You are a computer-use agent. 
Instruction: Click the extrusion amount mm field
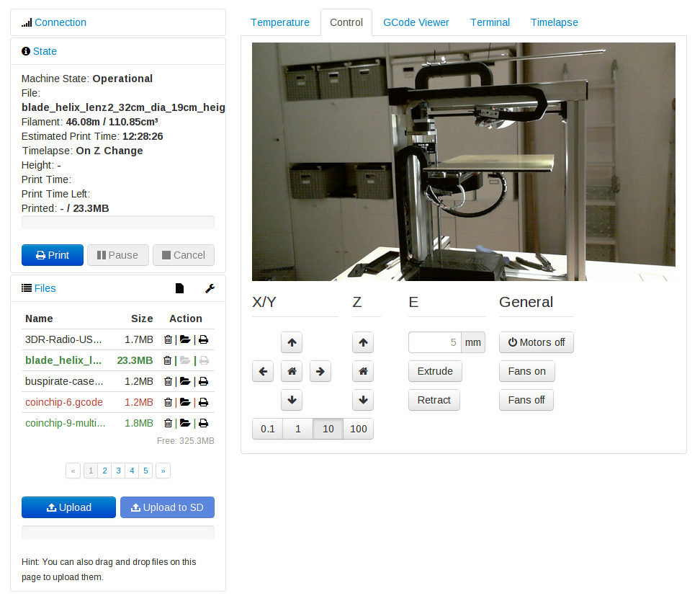point(435,343)
